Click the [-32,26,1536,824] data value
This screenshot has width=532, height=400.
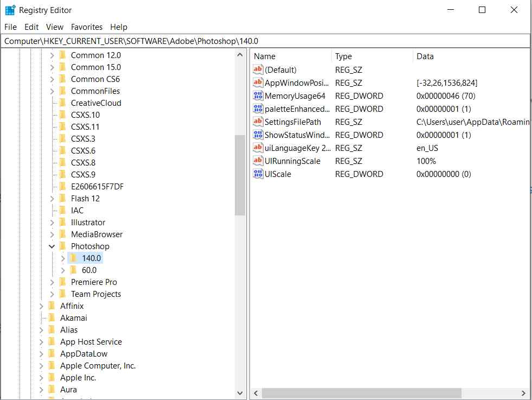pyautogui.click(x=447, y=83)
